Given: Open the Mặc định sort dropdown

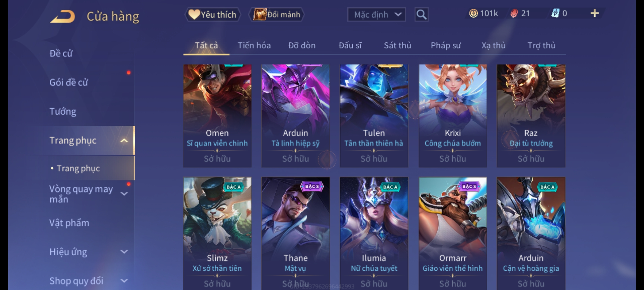Looking at the screenshot, I should click(376, 15).
